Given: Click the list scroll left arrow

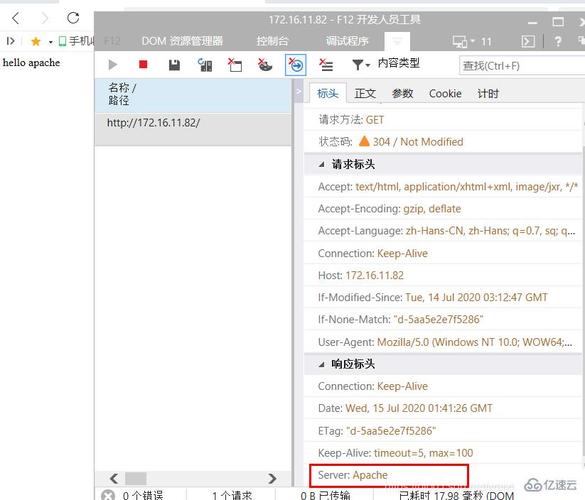Looking at the screenshot, I should coord(114,478).
